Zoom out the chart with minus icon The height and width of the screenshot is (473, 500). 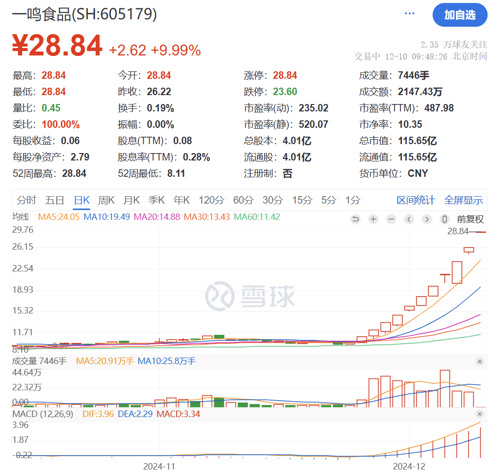point(391,219)
